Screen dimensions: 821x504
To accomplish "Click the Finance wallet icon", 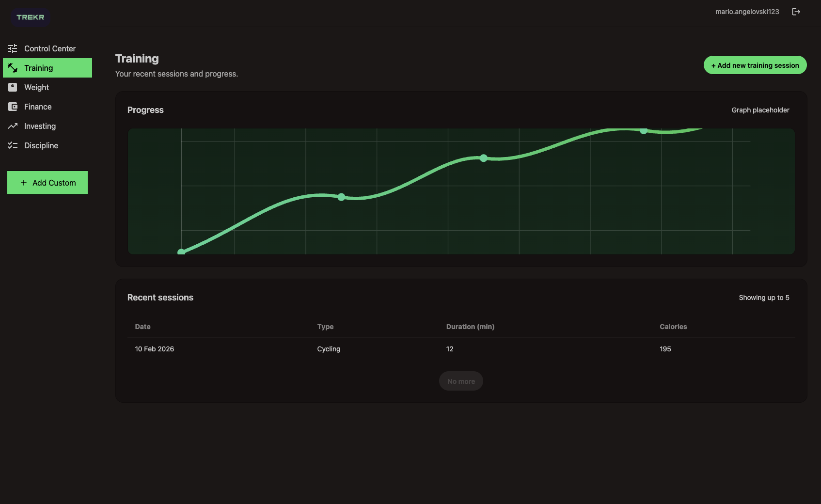I will pos(13,107).
